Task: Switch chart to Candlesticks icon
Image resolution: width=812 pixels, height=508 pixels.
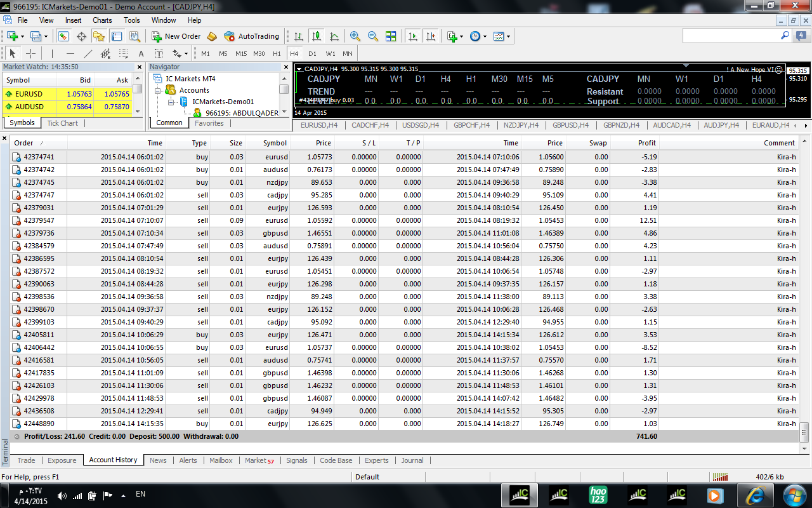Action: tap(316, 36)
